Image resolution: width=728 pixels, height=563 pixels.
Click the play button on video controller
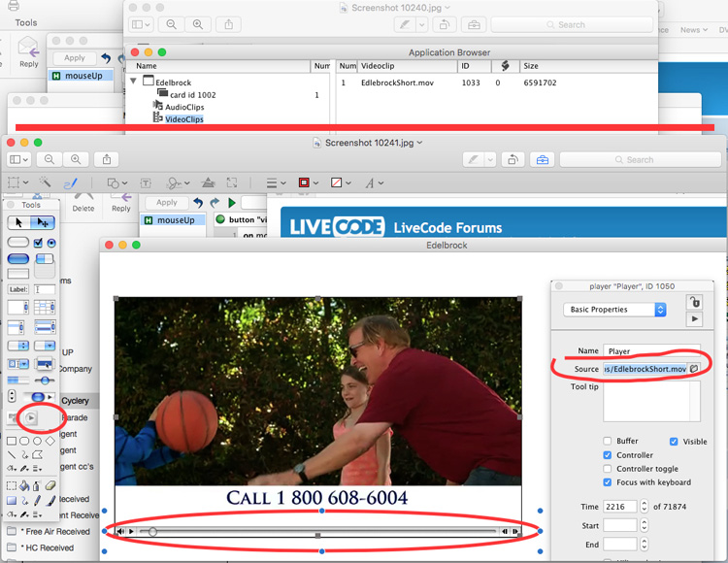(132, 532)
